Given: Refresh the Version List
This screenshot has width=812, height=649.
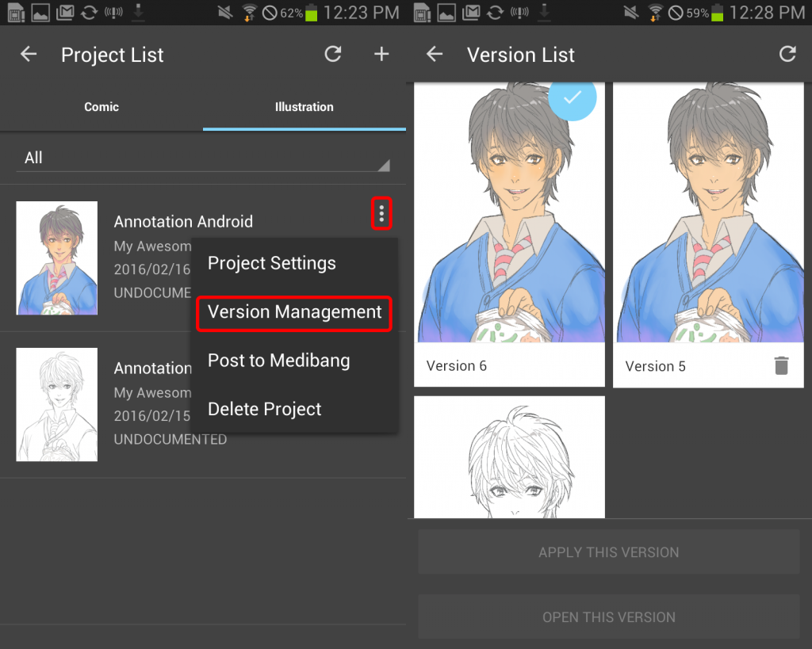Looking at the screenshot, I should [x=787, y=54].
